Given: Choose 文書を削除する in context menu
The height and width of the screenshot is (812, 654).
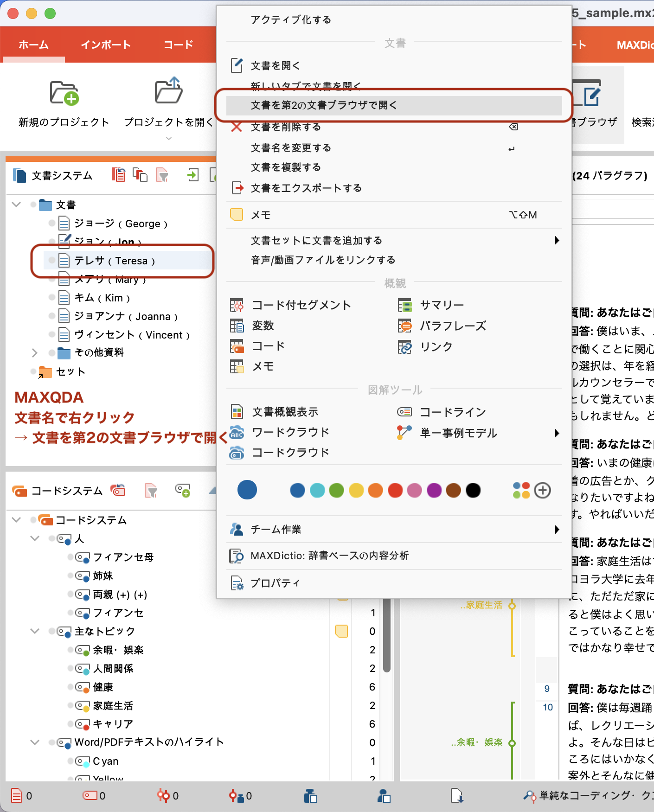Looking at the screenshot, I should [x=286, y=127].
